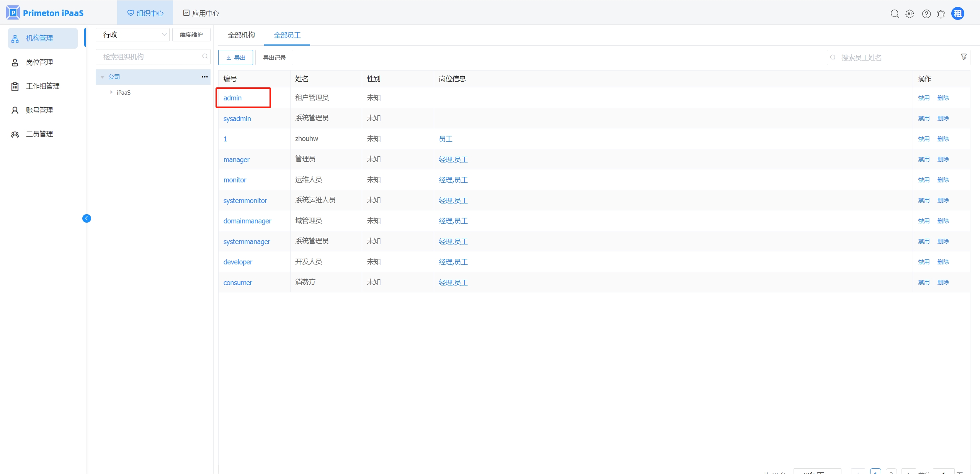Click the filter funnel icon in search box

click(x=964, y=57)
